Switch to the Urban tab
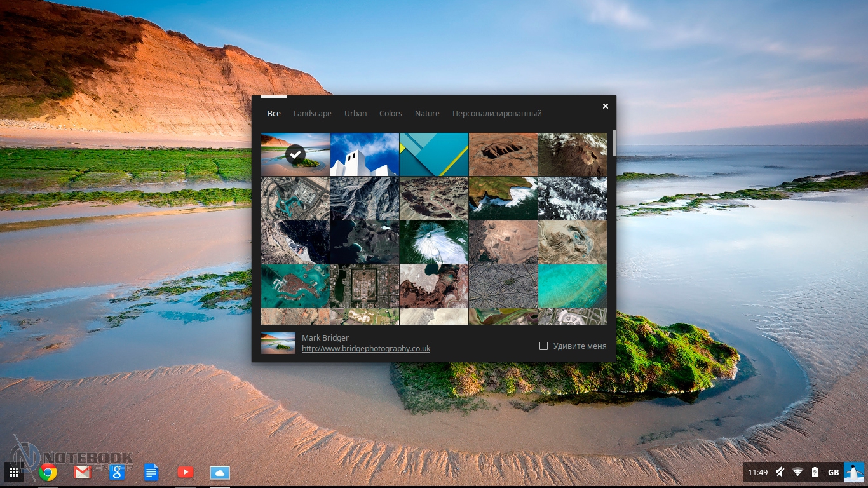 pyautogui.click(x=355, y=114)
